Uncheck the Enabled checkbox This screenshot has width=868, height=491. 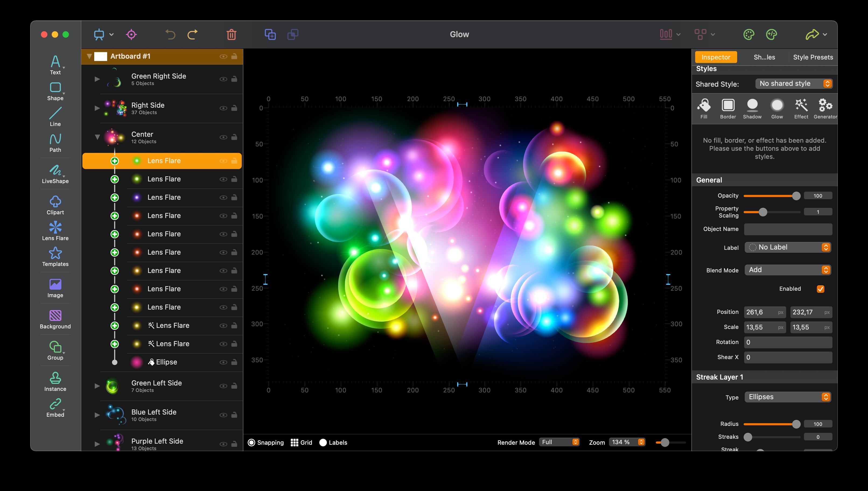click(820, 289)
